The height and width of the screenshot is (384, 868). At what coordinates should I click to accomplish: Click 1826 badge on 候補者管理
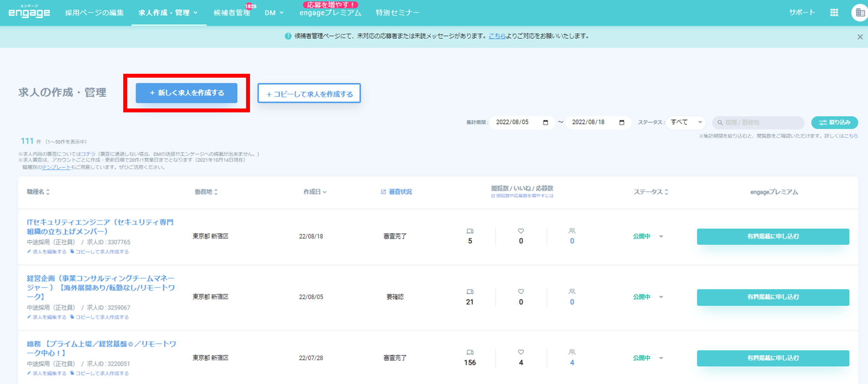(x=250, y=6)
